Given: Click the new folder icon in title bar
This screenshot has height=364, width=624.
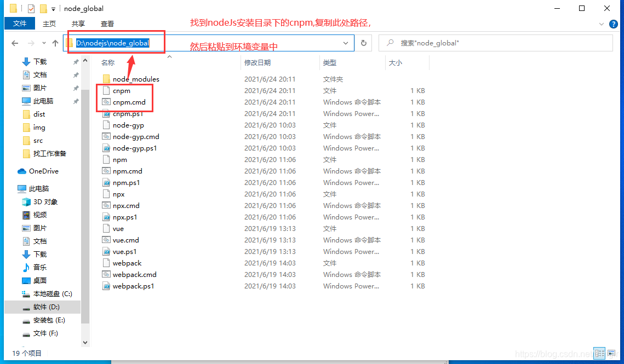Looking at the screenshot, I should pyautogui.click(x=43, y=8).
